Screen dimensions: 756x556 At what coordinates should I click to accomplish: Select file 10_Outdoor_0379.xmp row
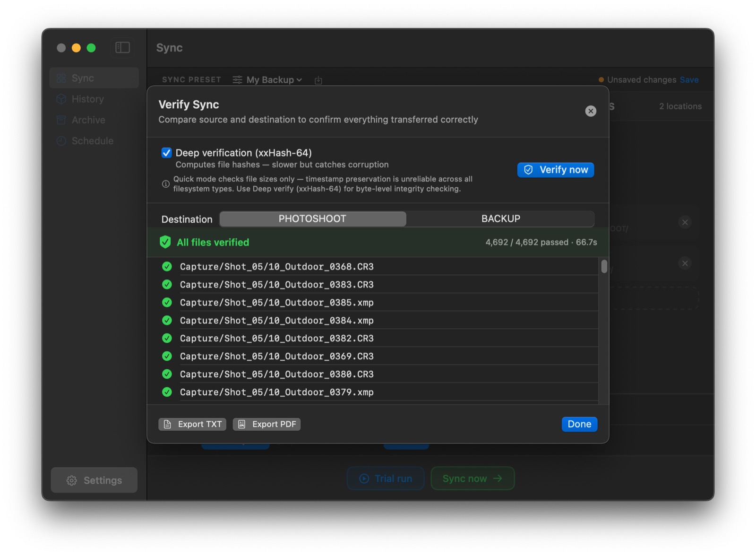[373, 392]
